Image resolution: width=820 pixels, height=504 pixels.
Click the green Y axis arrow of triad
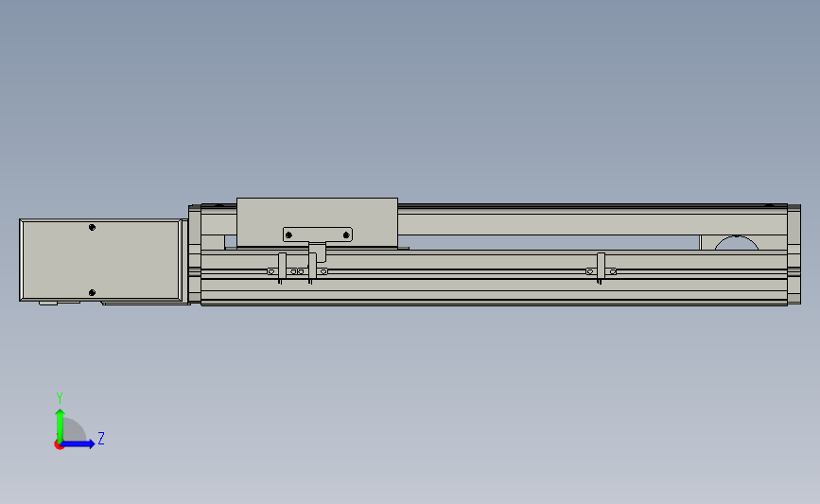click(61, 425)
